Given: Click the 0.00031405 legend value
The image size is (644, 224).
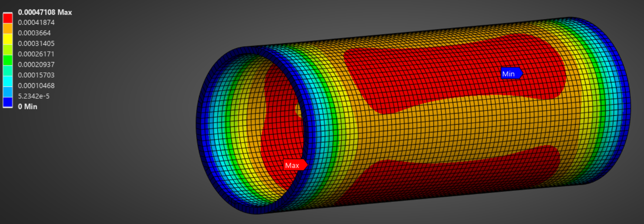Looking at the screenshot, I should 36,44.
